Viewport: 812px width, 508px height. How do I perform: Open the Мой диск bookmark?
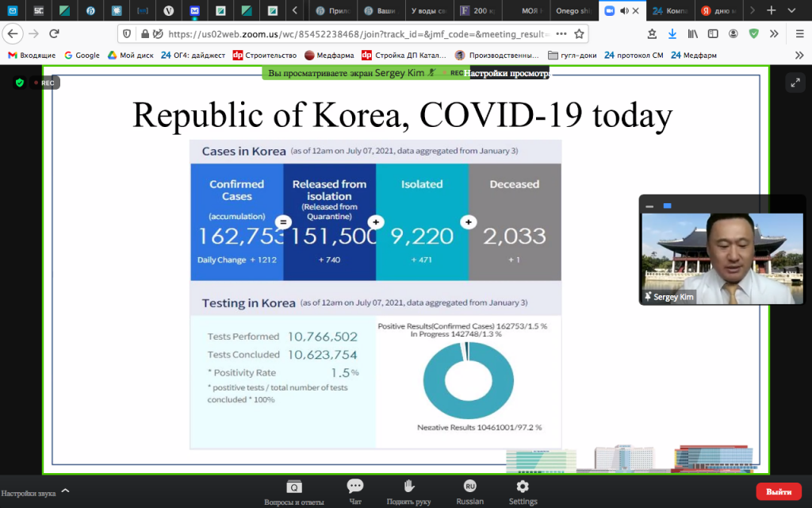coord(131,55)
